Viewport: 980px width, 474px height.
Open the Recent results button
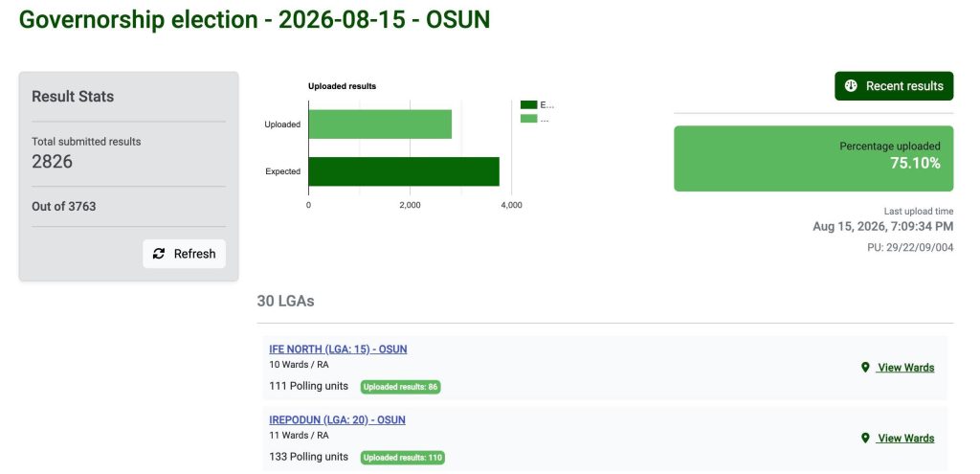pyautogui.click(x=894, y=85)
